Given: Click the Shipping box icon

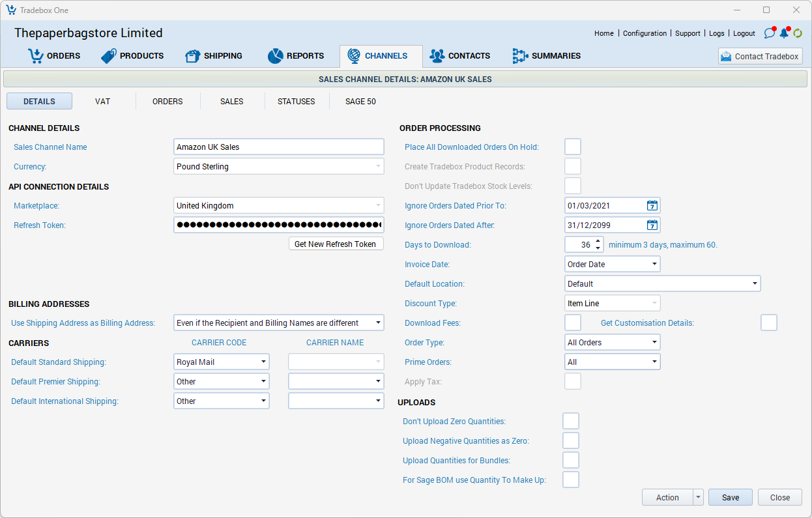Looking at the screenshot, I should tap(192, 56).
